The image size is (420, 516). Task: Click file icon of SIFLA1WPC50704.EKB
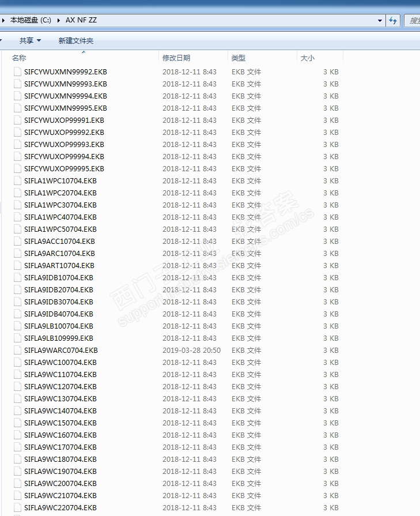pyautogui.click(x=18, y=229)
